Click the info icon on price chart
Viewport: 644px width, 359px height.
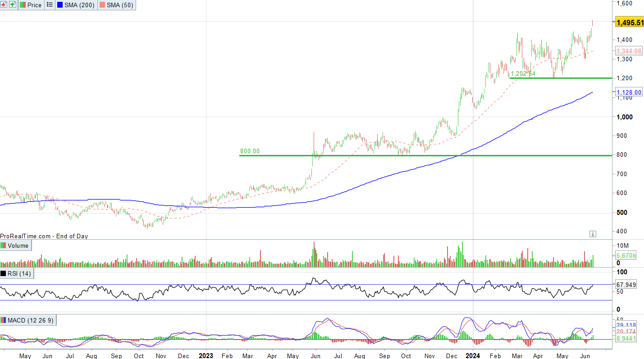[x=593, y=234]
